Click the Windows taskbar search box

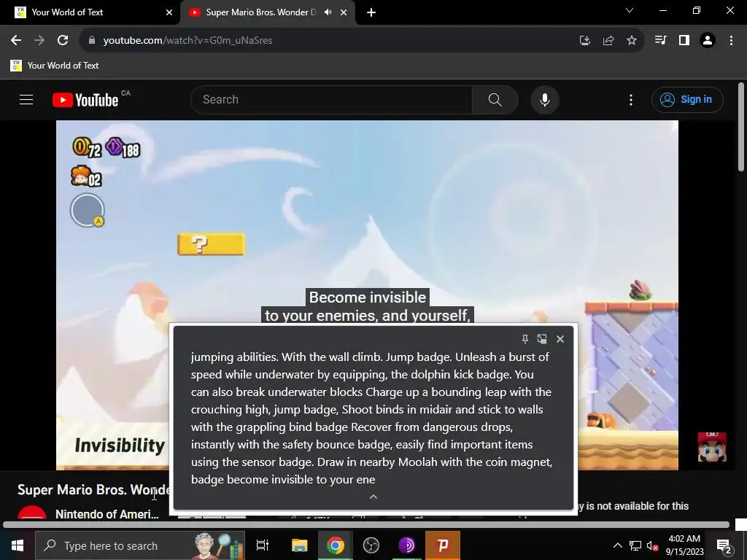pos(140,545)
